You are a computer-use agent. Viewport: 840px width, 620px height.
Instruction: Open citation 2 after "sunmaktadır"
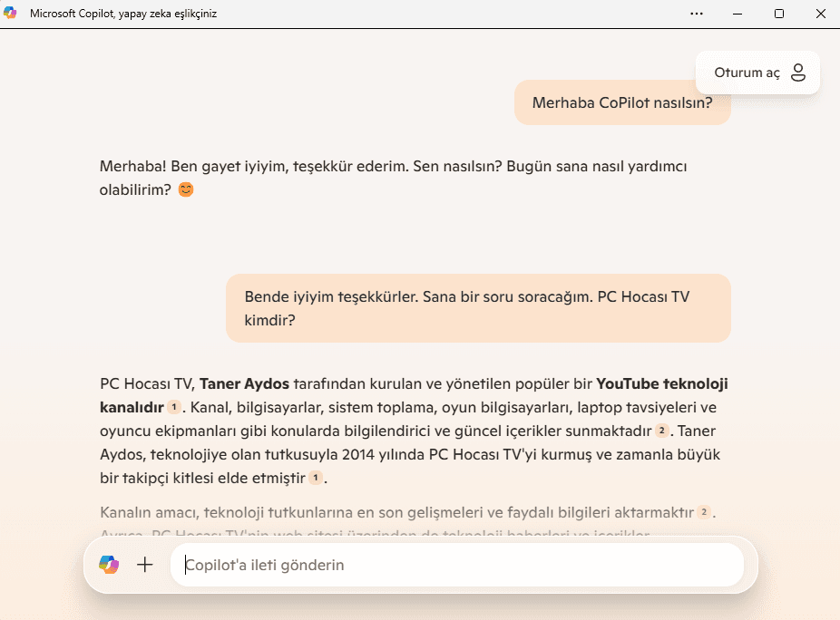[x=662, y=430]
